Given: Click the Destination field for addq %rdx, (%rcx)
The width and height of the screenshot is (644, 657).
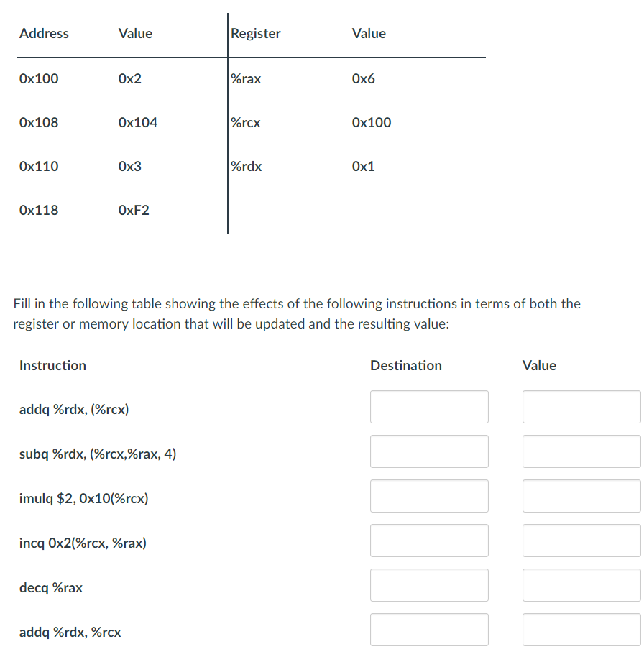Looking at the screenshot, I should coord(429,407).
